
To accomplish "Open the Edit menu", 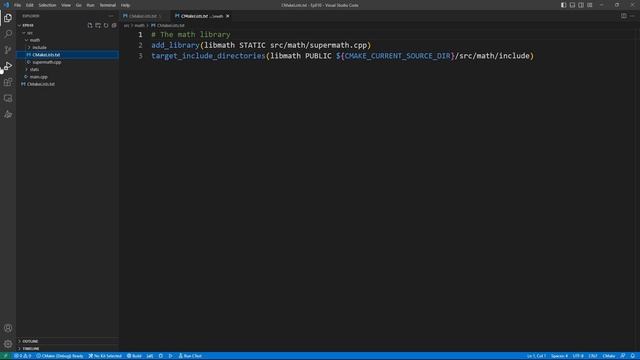I will (x=29, y=5).
